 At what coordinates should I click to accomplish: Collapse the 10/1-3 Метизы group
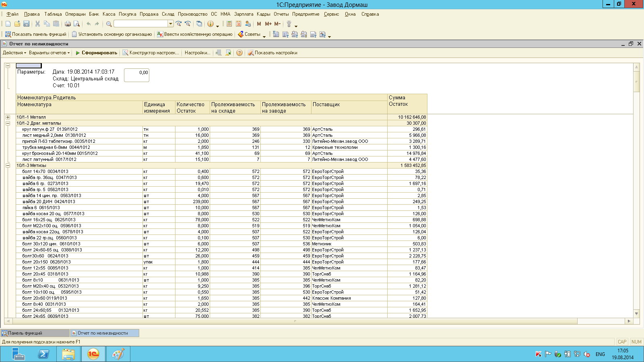pyautogui.click(x=8, y=165)
